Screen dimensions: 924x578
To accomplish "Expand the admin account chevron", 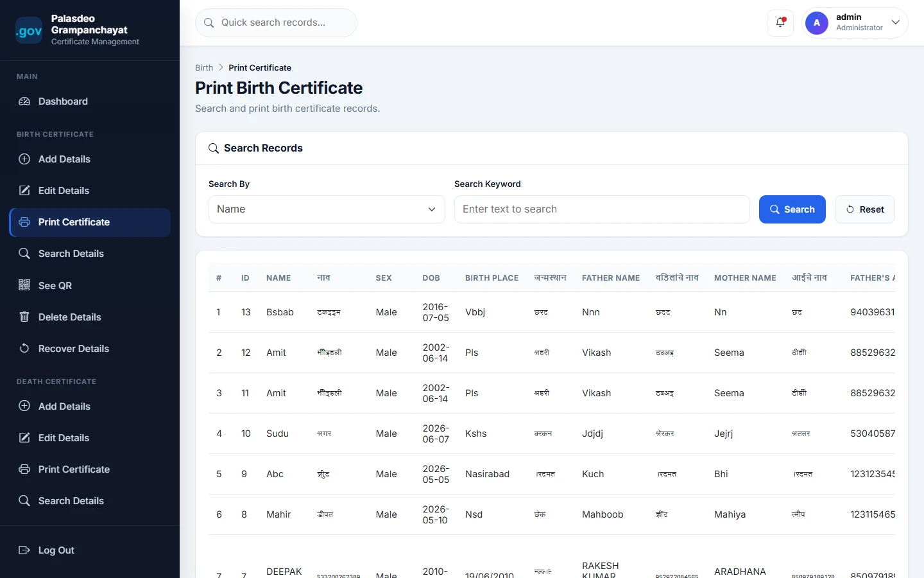I will tap(896, 22).
